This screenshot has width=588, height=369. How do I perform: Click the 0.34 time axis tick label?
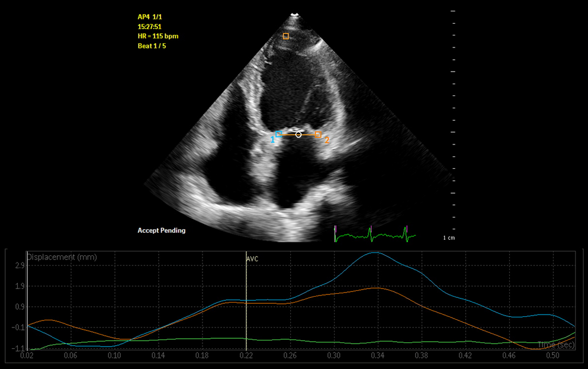point(378,355)
